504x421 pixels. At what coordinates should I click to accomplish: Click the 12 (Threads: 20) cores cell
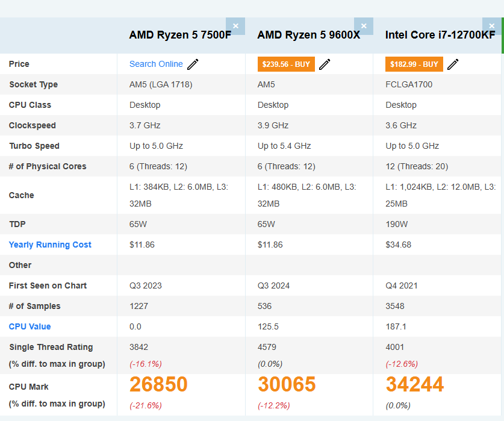coord(417,166)
